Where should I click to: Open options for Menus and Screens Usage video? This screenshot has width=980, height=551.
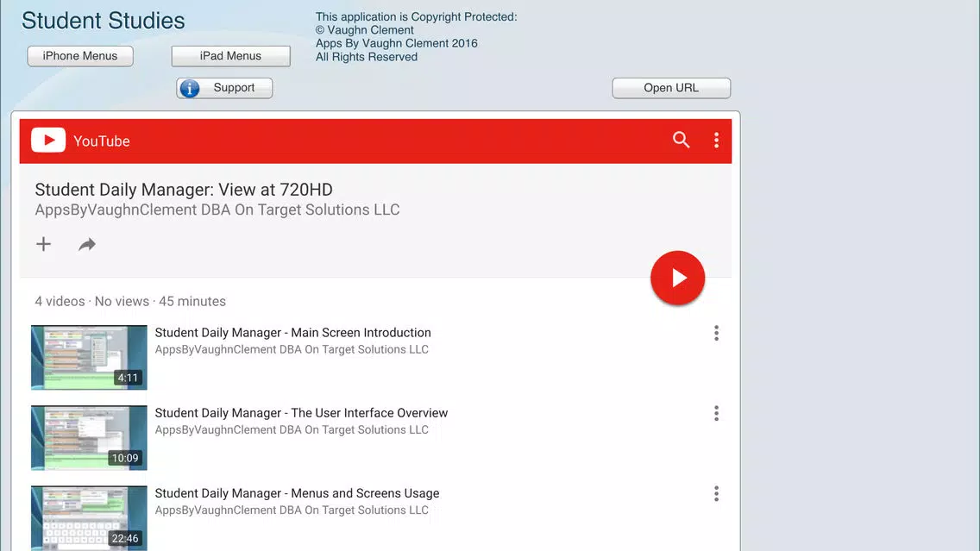[x=716, y=493]
